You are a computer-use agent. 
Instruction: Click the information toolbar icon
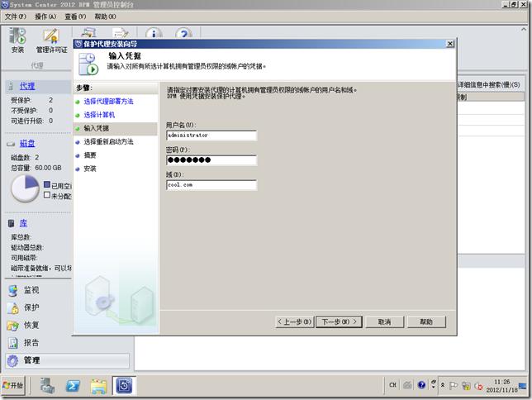(x=154, y=33)
